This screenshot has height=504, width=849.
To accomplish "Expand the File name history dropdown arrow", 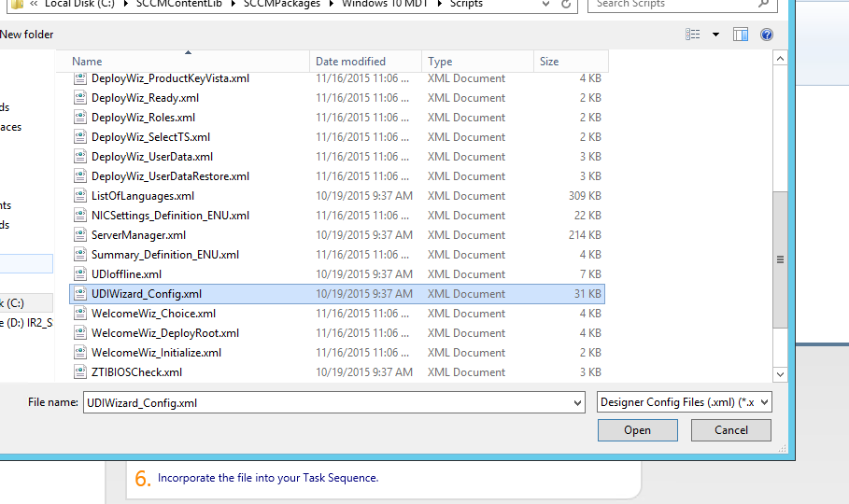I will (577, 403).
